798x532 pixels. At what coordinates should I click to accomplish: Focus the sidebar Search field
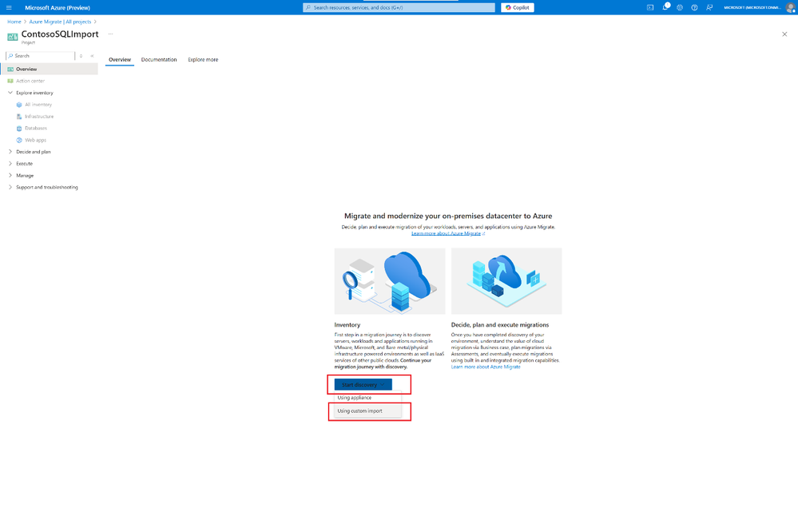[41, 56]
